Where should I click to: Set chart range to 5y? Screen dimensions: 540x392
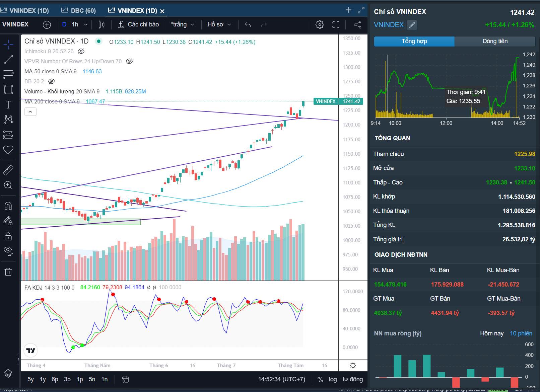click(x=30, y=379)
